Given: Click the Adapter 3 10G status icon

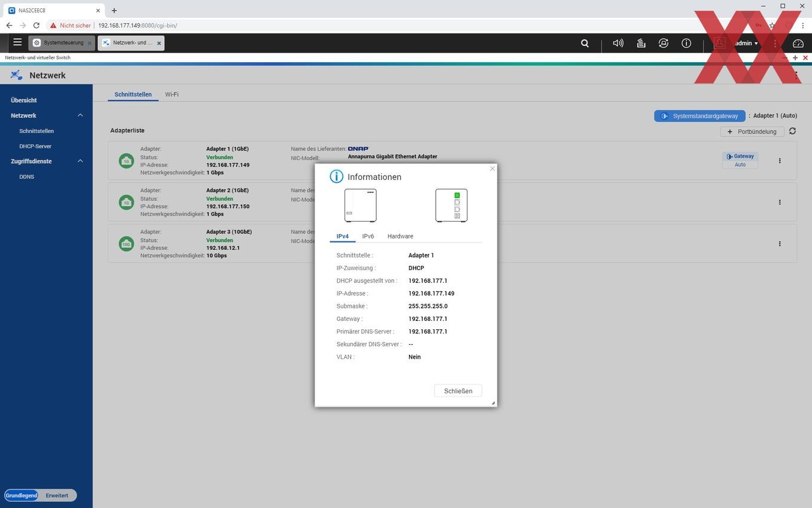Looking at the screenshot, I should tap(126, 244).
